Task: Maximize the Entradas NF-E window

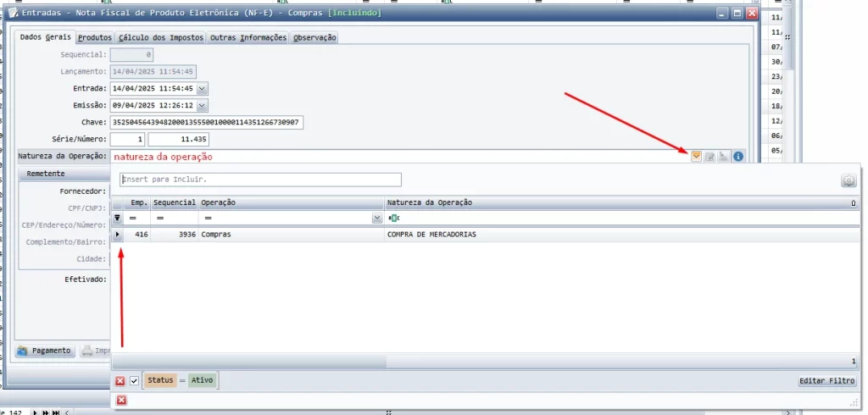Action: 737,14
